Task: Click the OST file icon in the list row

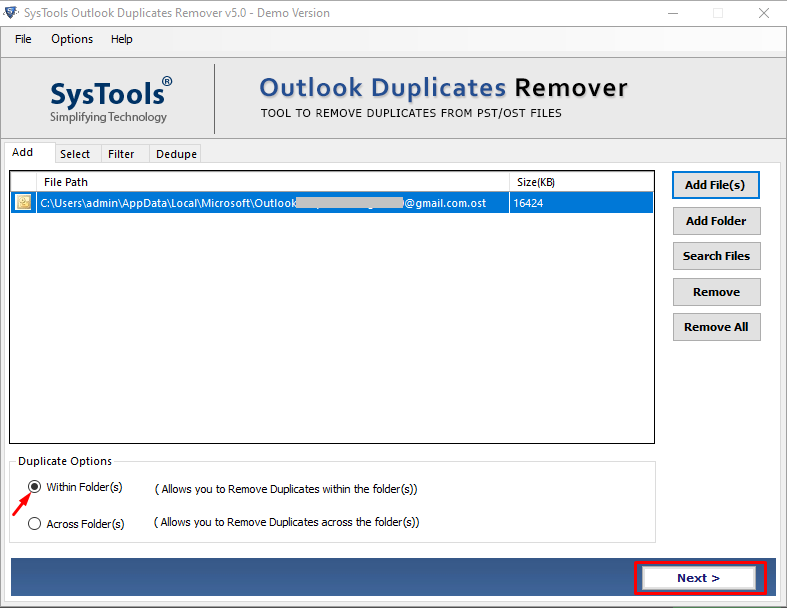Action: [23, 202]
